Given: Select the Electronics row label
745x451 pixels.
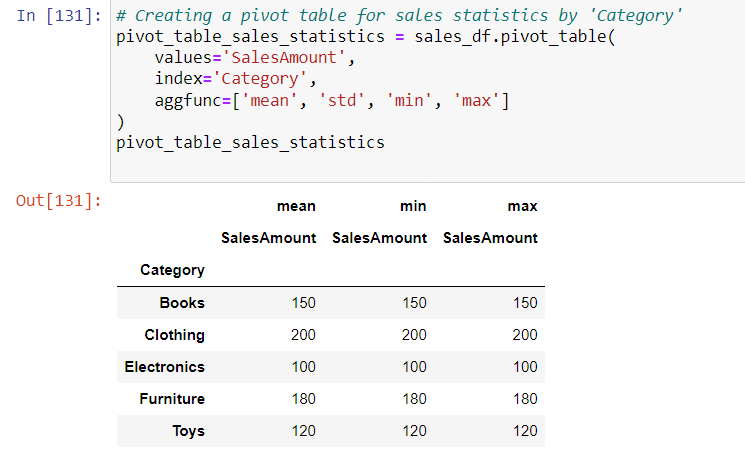Looking at the screenshot, I should [164, 367].
